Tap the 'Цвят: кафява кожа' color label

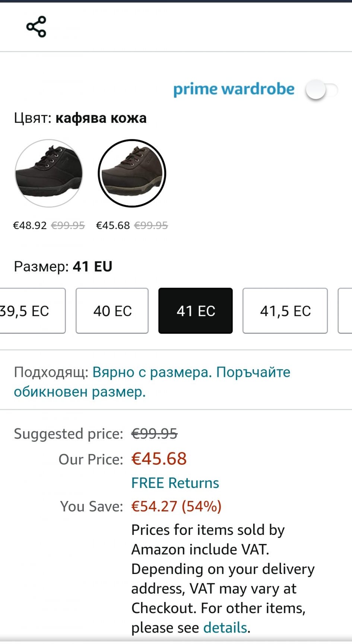pyautogui.click(x=80, y=118)
